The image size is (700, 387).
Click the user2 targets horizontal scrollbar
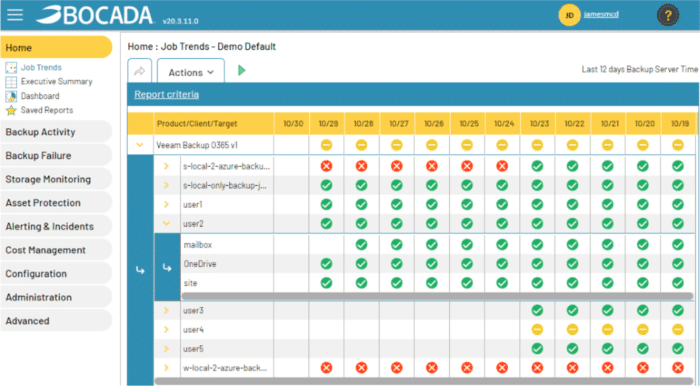point(437,296)
